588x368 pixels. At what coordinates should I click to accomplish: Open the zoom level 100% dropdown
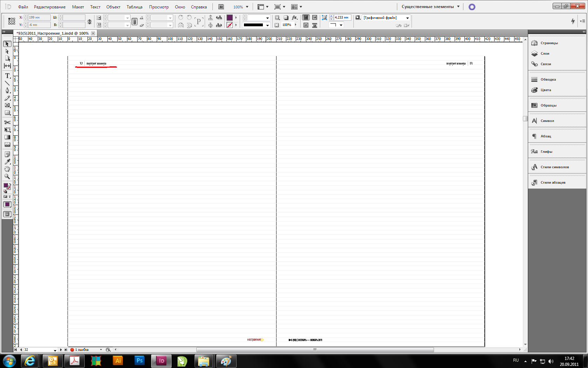coord(247,7)
